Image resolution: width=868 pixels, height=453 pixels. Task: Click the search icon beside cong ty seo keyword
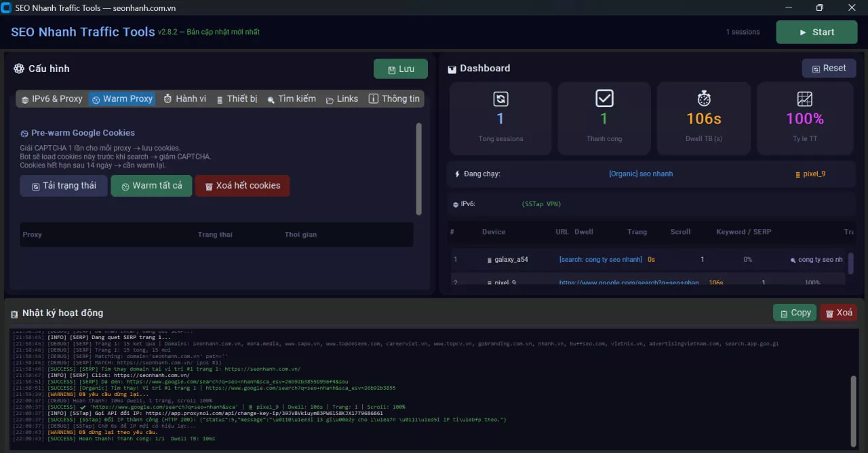793,260
